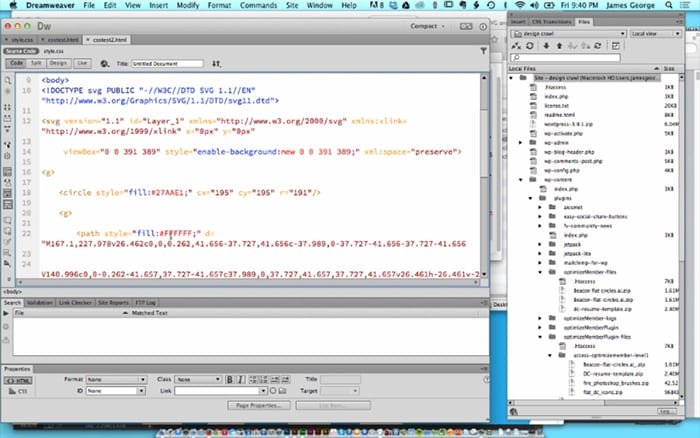This screenshot has height=438, width=700.
Task: Open Compact workspace dropdown
Action: pyautogui.click(x=428, y=26)
